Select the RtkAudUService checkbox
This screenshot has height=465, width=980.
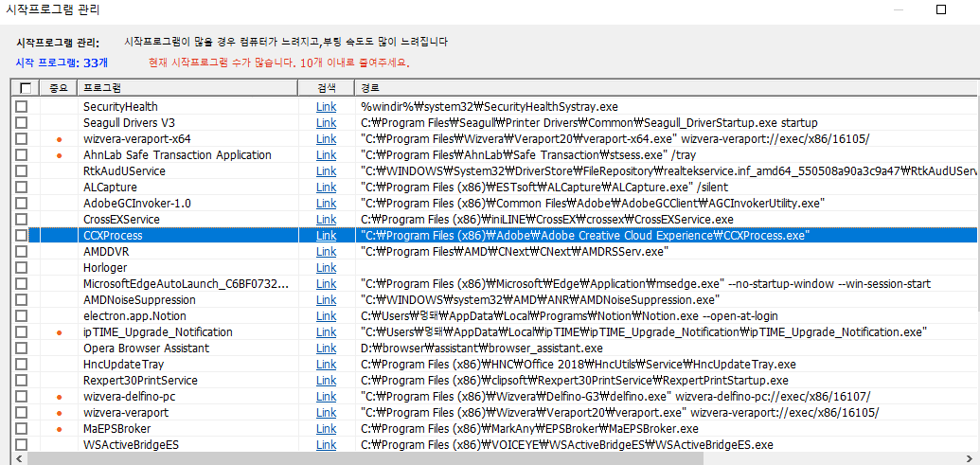click(x=22, y=171)
